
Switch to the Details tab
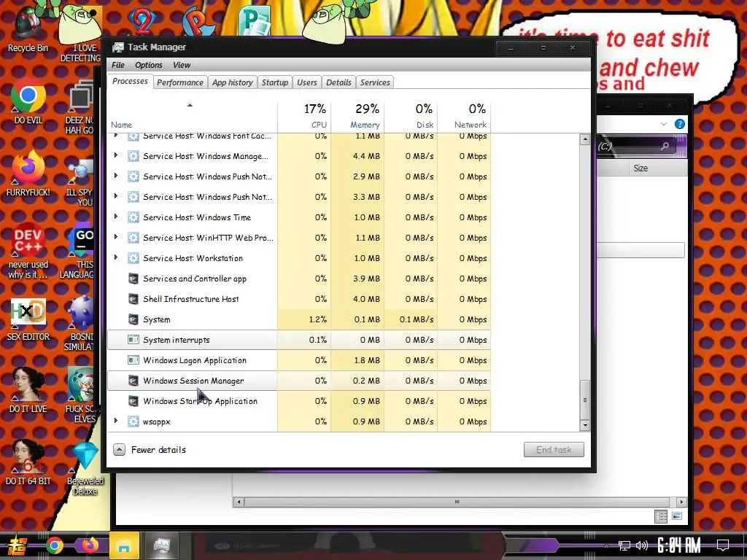coord(338,82)
